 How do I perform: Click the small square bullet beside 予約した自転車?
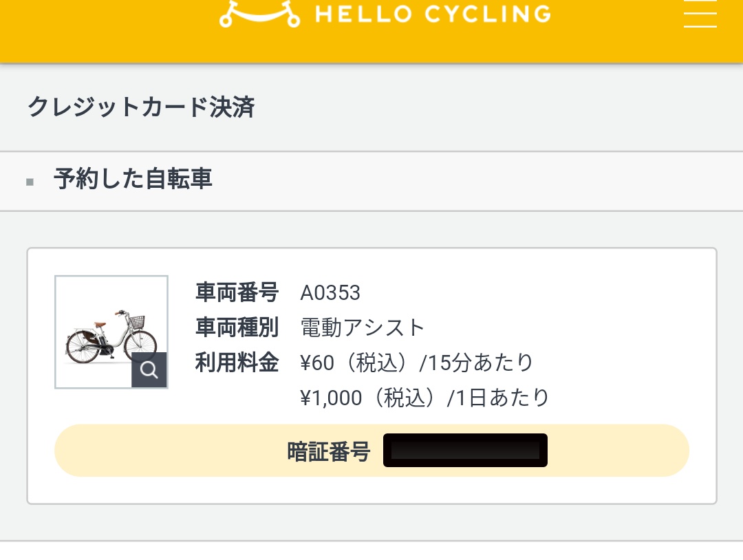pyautogui.click(x=30, y=182)
